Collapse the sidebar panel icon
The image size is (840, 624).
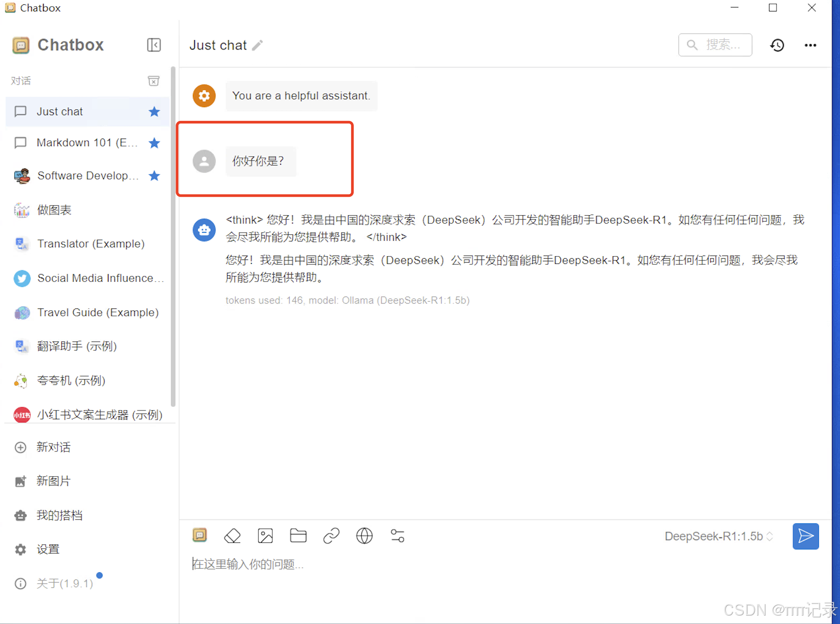(154, 45)
